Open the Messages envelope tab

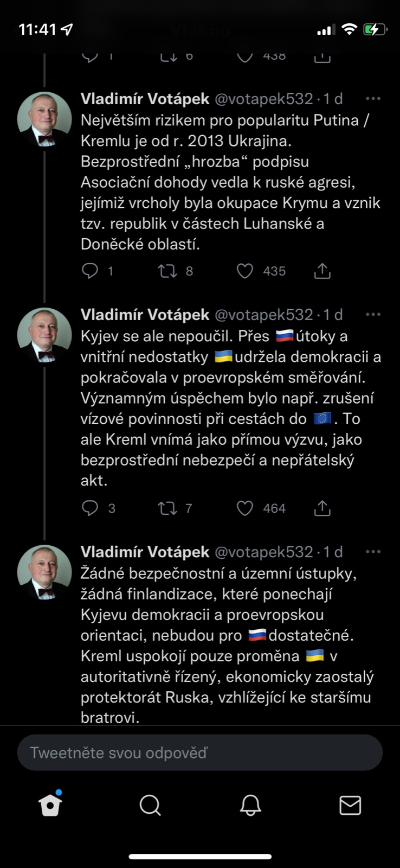(x=350, y=806)
